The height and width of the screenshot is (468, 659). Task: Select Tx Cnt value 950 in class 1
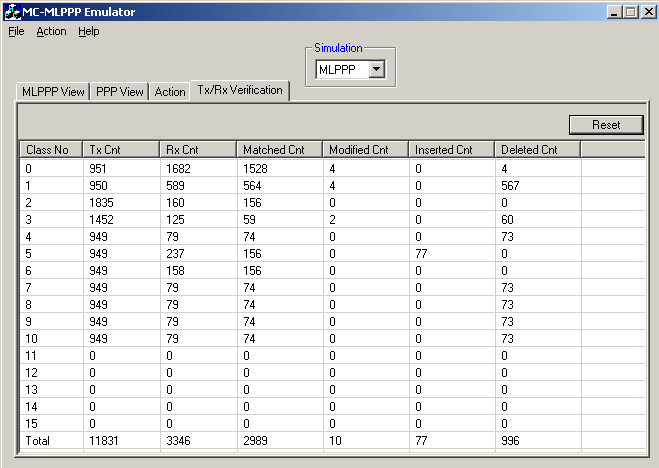[x=98, y=186]
